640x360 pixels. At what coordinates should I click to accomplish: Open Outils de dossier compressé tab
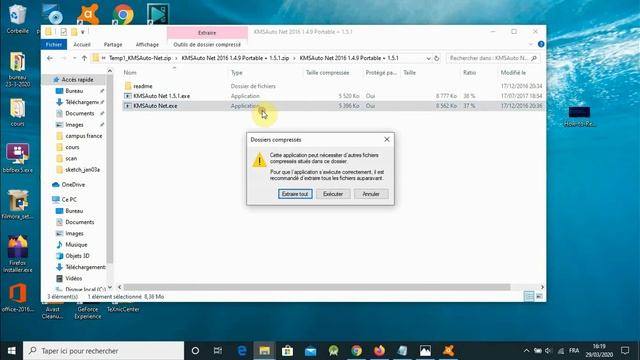[207, 44]
